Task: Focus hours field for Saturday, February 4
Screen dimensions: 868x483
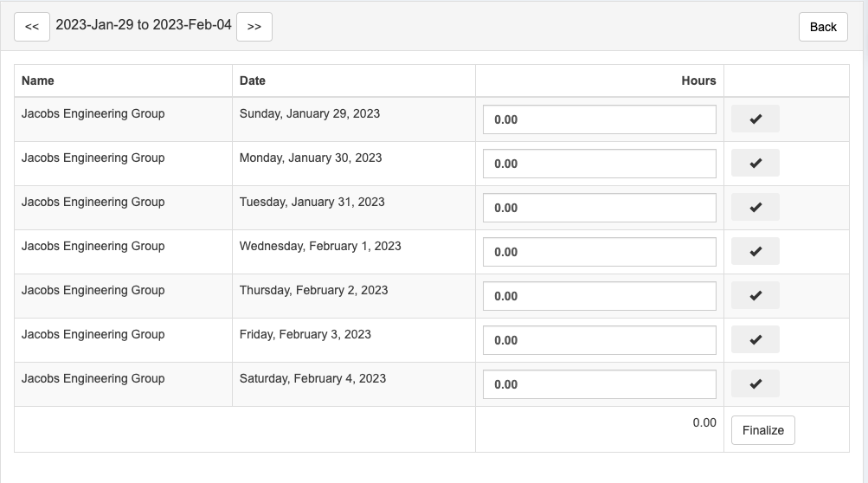Action: [600, 384]
